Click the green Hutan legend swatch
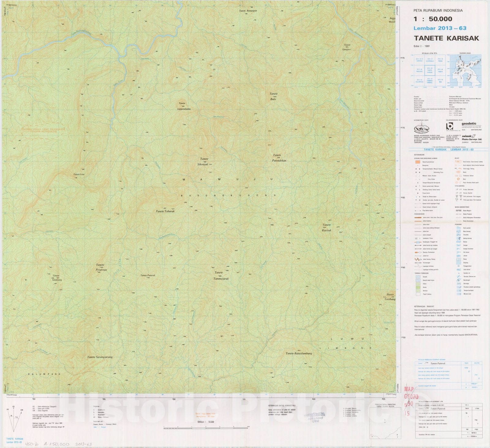This screenshot has height=448, width=490. (418, 287)
